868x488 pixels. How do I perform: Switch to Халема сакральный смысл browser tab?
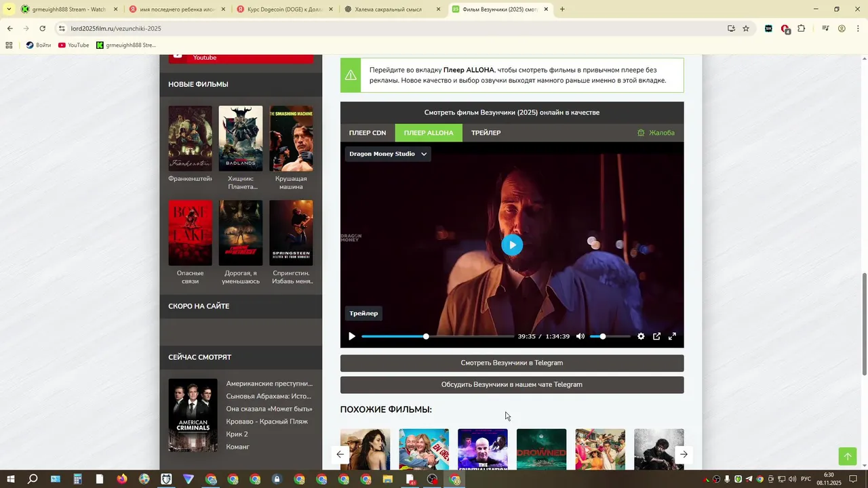(392, 9)
